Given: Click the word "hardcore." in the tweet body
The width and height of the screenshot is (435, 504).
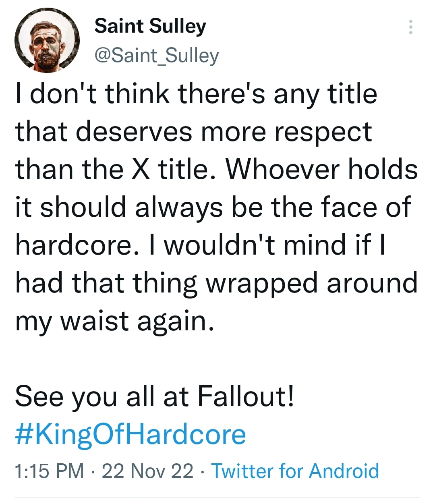Looking at the screenshot, I should tap(74, 245).
